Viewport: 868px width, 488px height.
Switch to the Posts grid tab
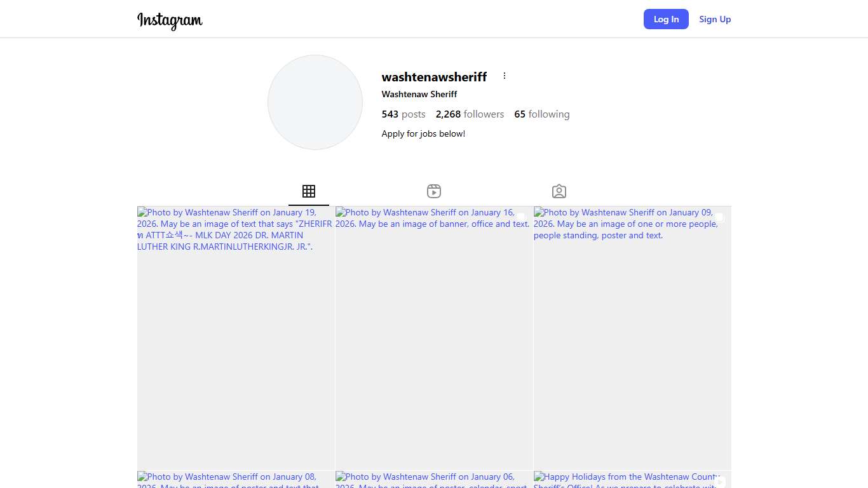pyautogui.click(x=309, y=191)
